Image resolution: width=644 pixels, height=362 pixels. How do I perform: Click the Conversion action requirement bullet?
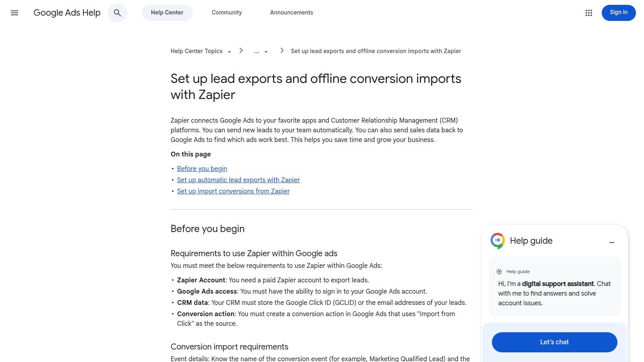point(316,319)
